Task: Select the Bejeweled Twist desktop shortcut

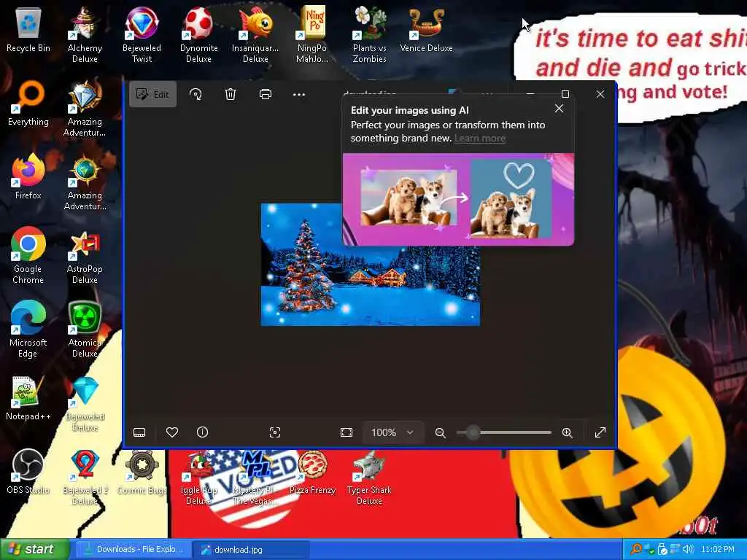Action: 142,35
